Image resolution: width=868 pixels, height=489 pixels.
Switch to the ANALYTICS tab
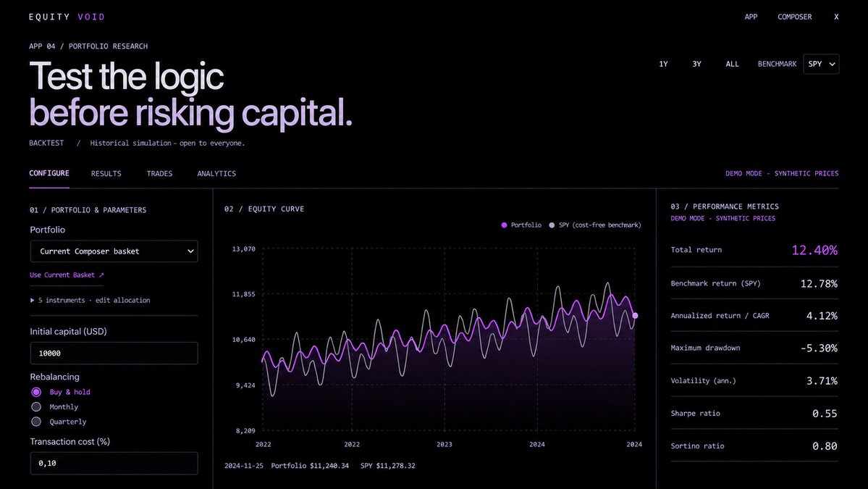pos(216,174)
